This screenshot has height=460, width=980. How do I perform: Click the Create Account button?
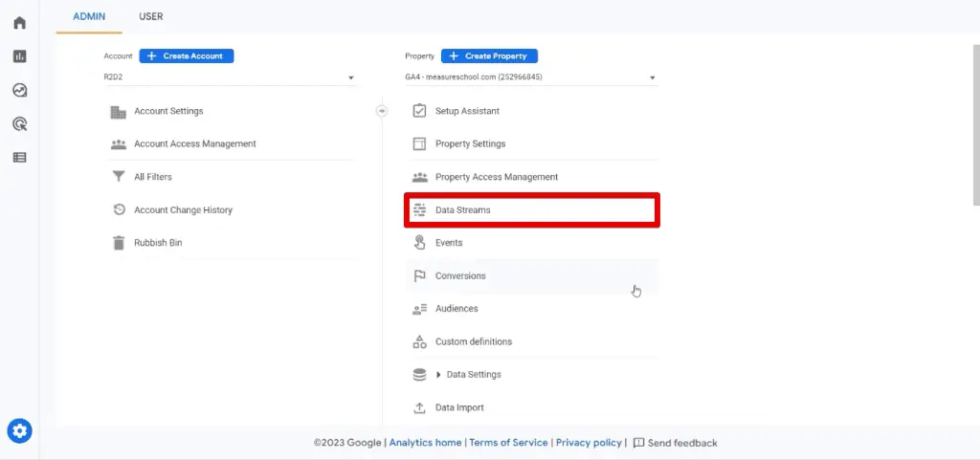(187, 56)
